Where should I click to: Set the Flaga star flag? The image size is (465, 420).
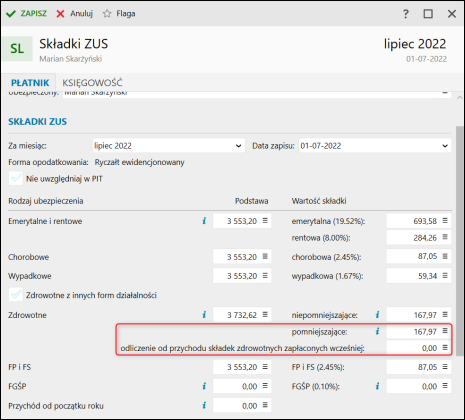point(119,14)
